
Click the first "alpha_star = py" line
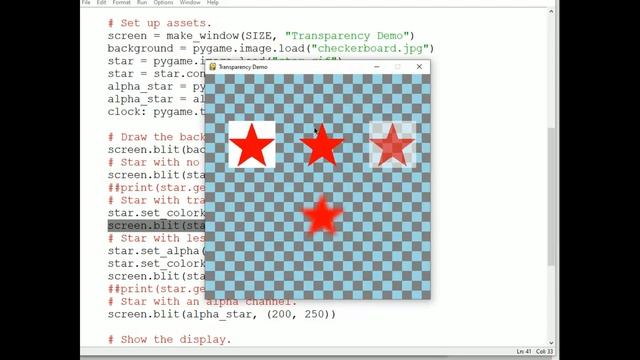coord(156,87)
